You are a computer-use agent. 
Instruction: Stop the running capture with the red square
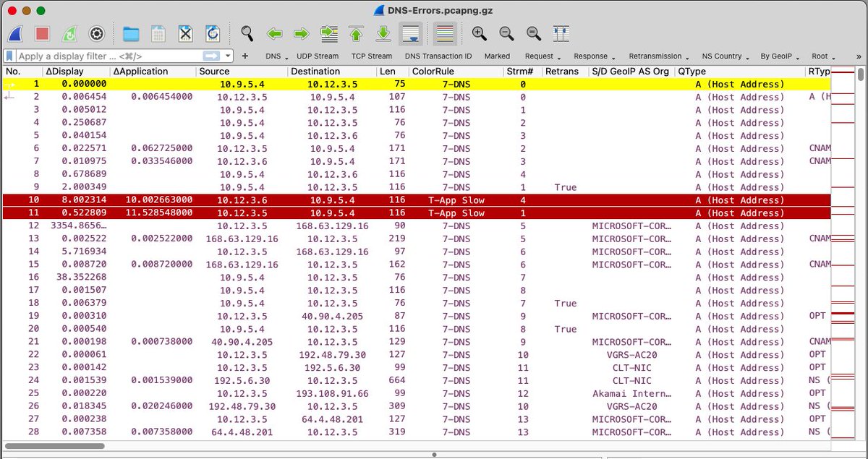coord(42,33)
